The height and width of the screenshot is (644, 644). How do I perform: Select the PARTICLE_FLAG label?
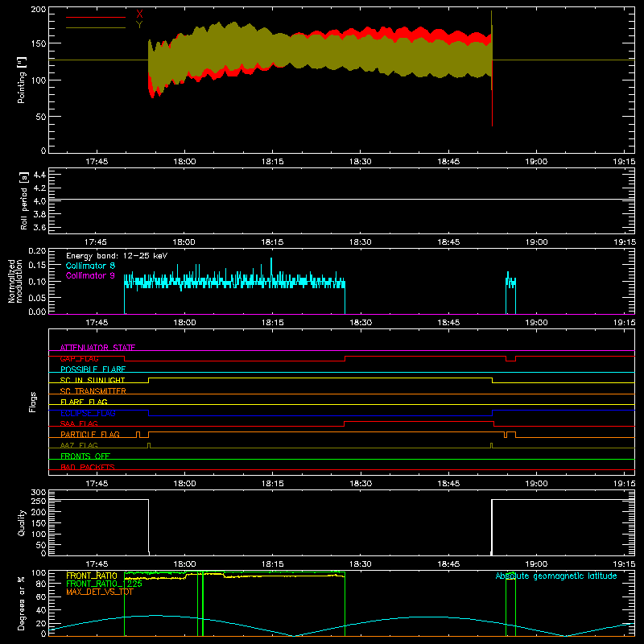(90, 434)
